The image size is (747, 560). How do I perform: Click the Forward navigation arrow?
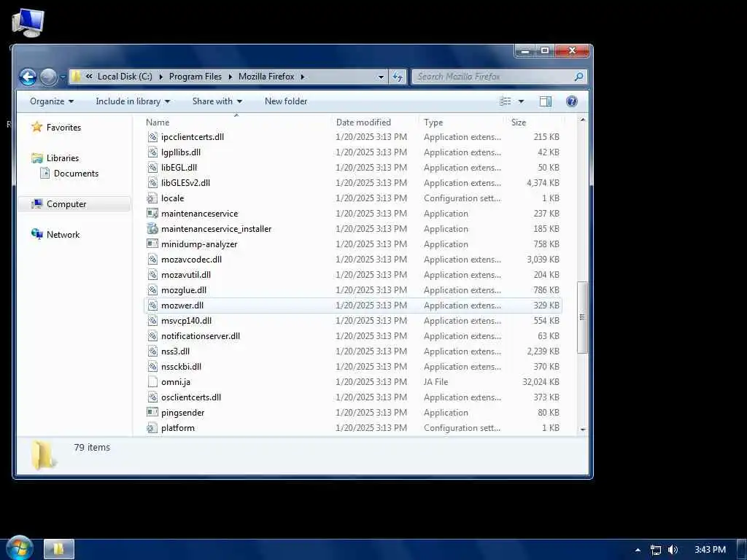48,77
